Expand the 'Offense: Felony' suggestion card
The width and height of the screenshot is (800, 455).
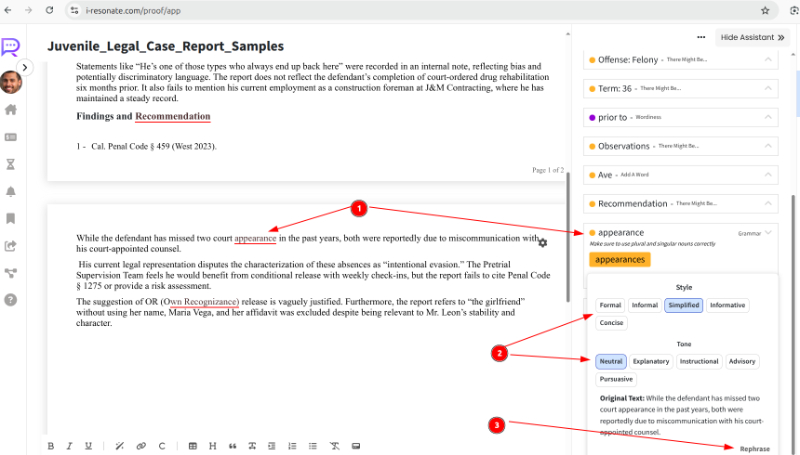pyautogui.click(x=767, y=60)
